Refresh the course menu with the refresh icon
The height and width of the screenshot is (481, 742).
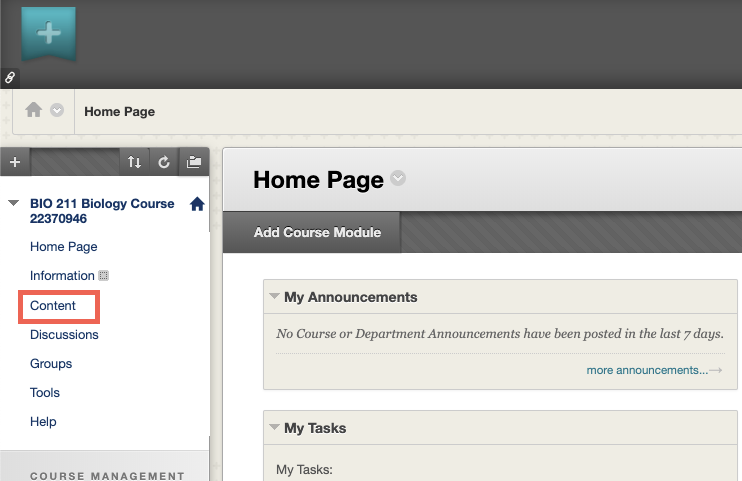(x=164, y=161)
